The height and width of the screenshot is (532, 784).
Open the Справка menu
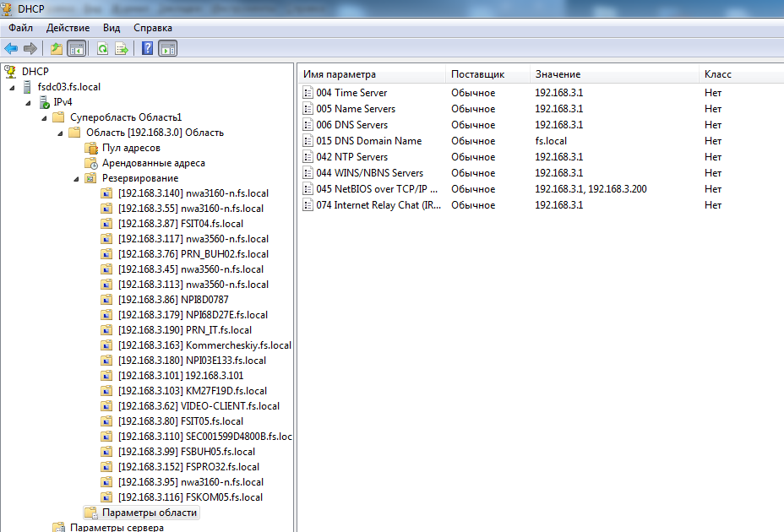[153, 28]
